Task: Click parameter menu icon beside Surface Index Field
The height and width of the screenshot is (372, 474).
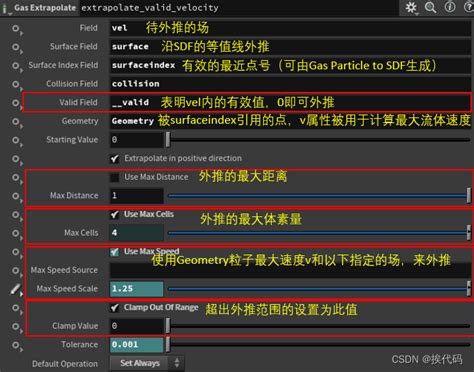Action: coord(16,66)
